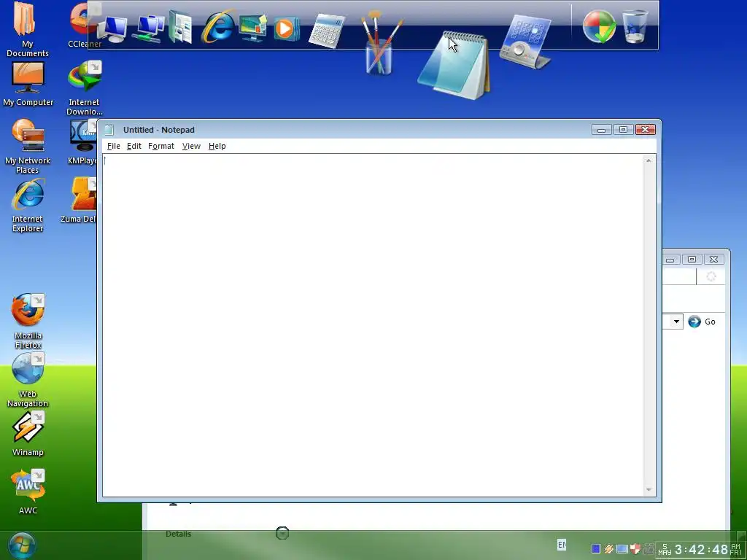Launch Mozilla Firefox desktop shortcut
This screenshot has height=560, width=747.
point(28,322)
